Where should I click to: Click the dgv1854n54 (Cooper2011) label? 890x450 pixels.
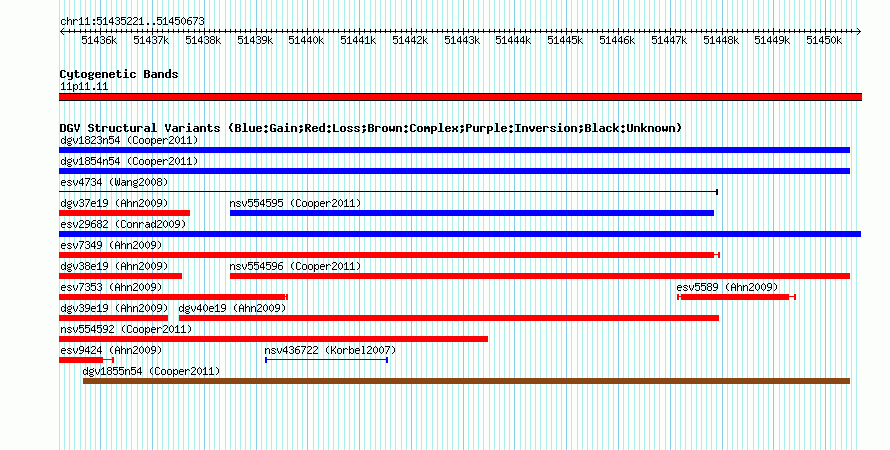129,161
